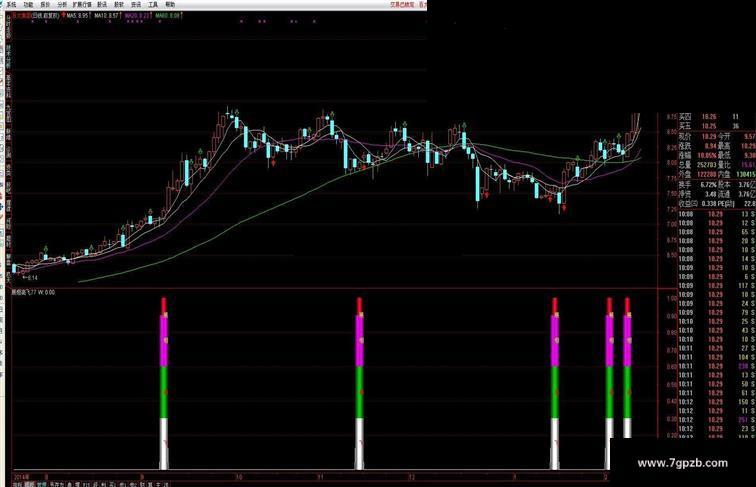Image resolution: width=756 pixels, height=487 pixels.
Task: Select the second signal bar near month 11
Action: (x=359, y=383)
